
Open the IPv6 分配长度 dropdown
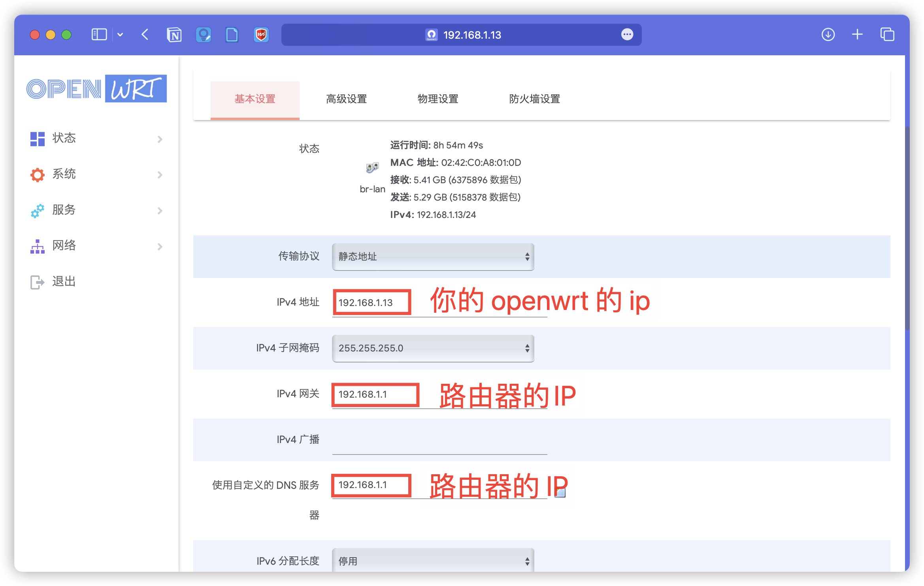pos(433,561)
